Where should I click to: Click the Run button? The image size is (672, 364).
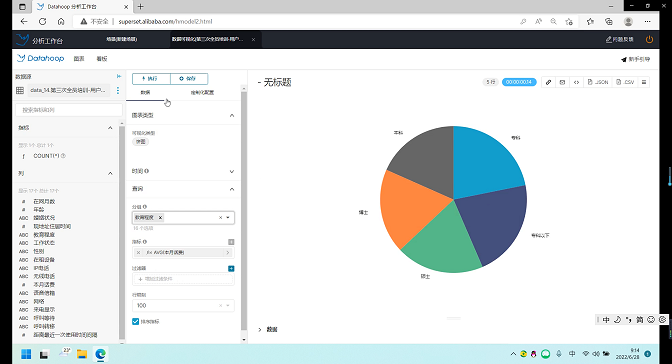point(151,79)
